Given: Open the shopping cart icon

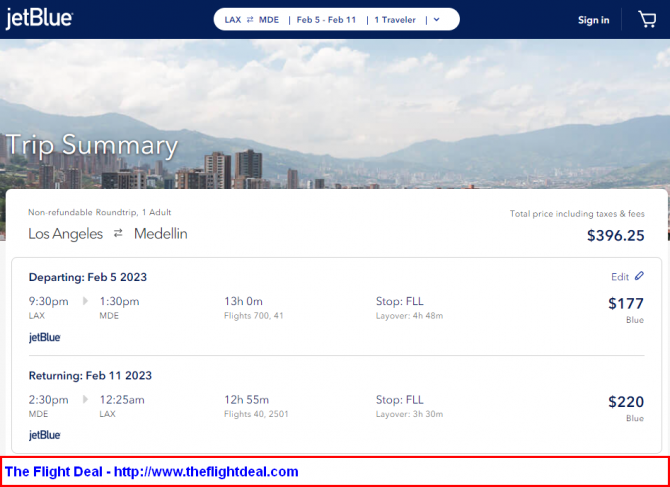Looking at the screenshot, I should (647, 20).
